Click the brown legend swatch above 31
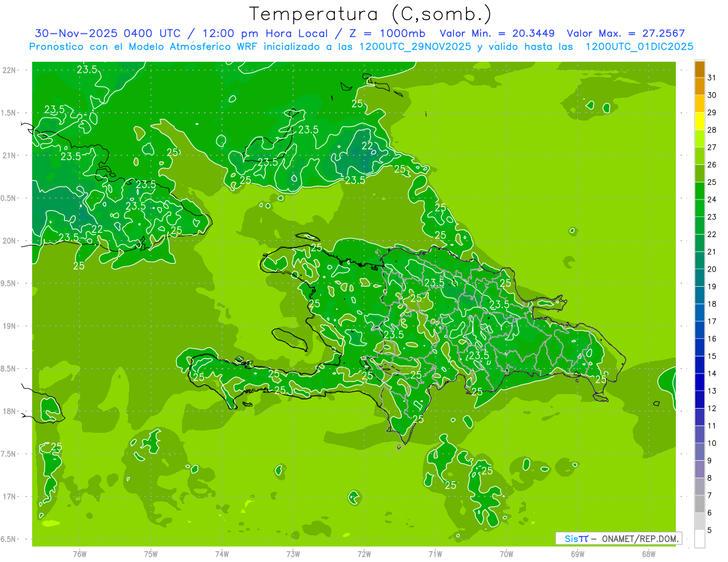 [699, 70]
